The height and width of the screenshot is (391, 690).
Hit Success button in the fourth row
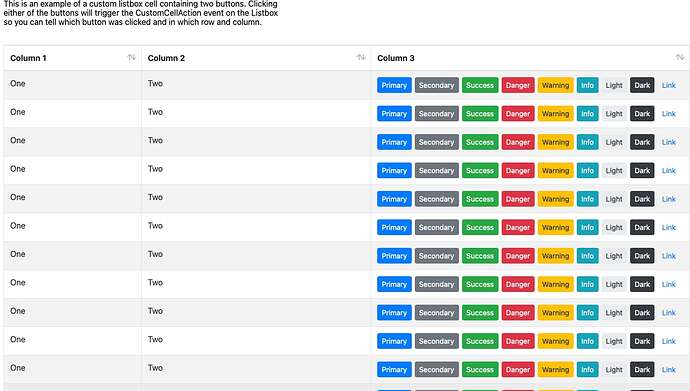pyautogui.click(x=480, y=171)
